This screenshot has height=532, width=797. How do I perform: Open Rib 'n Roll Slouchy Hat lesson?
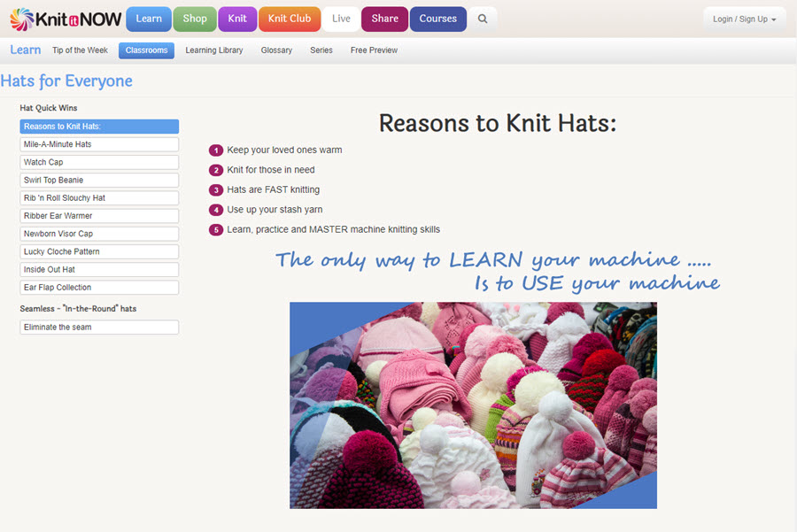[99, 197]
